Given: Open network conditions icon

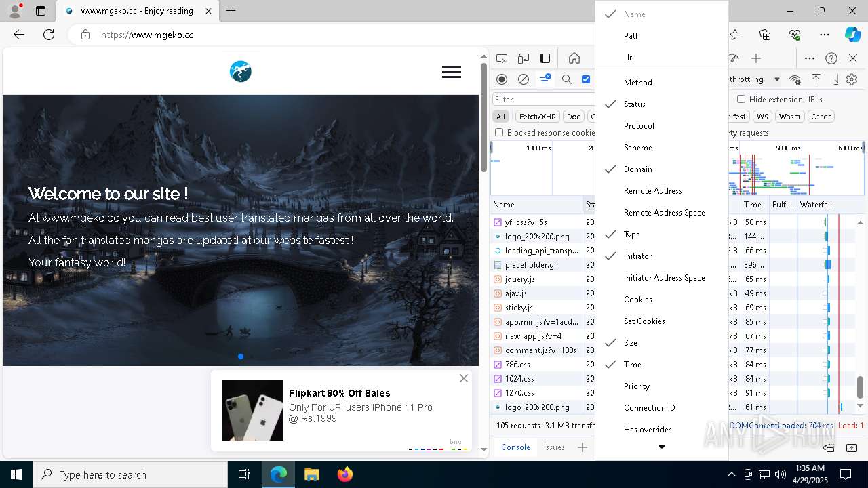Looking at the screenshot, I should [x=795, y=79].
